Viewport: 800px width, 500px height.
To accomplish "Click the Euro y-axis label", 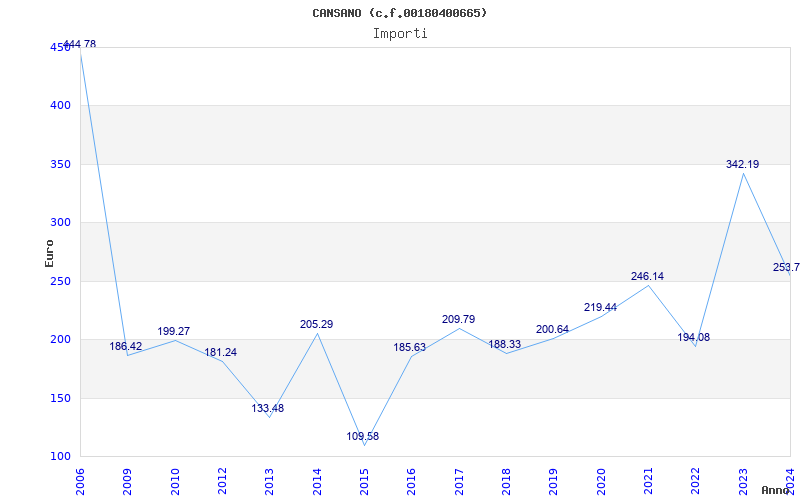I will coord(49,253).
